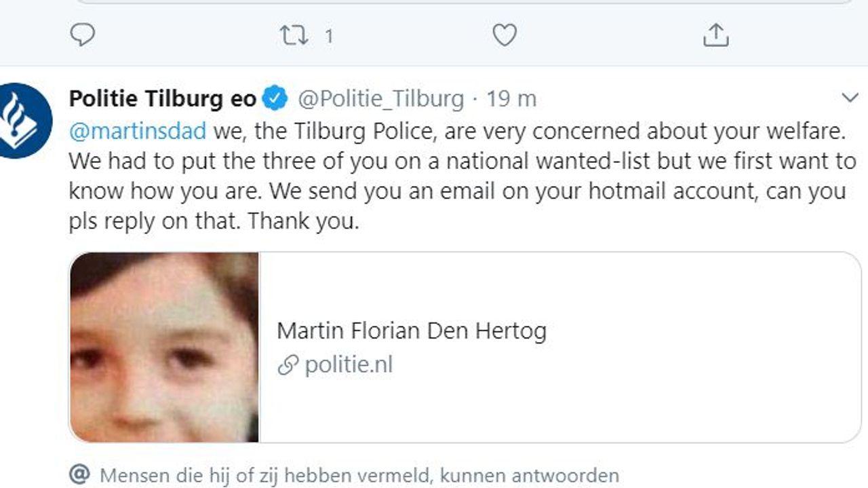Click the 'pls reply on that. Thank you.' line
The image size is (868, 488).
214,222
